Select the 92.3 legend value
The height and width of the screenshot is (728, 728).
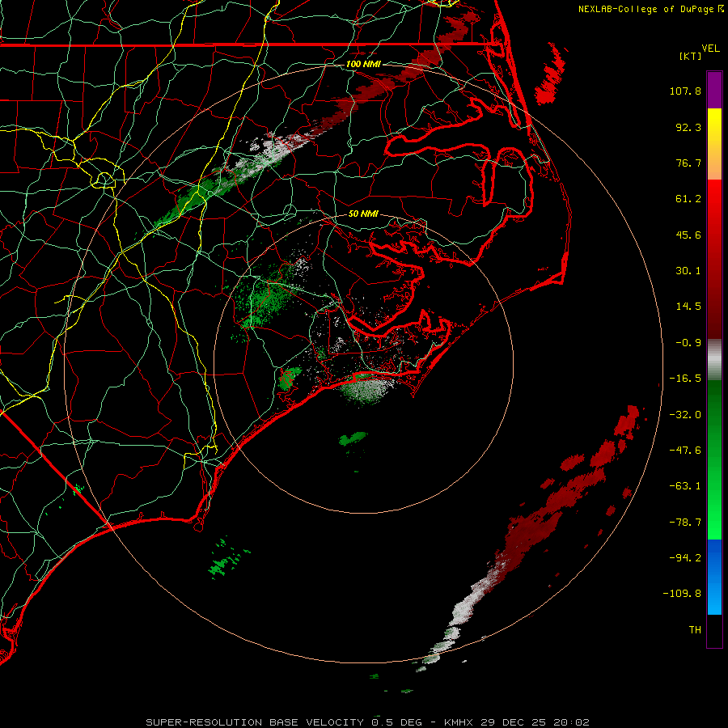[688, 127]
